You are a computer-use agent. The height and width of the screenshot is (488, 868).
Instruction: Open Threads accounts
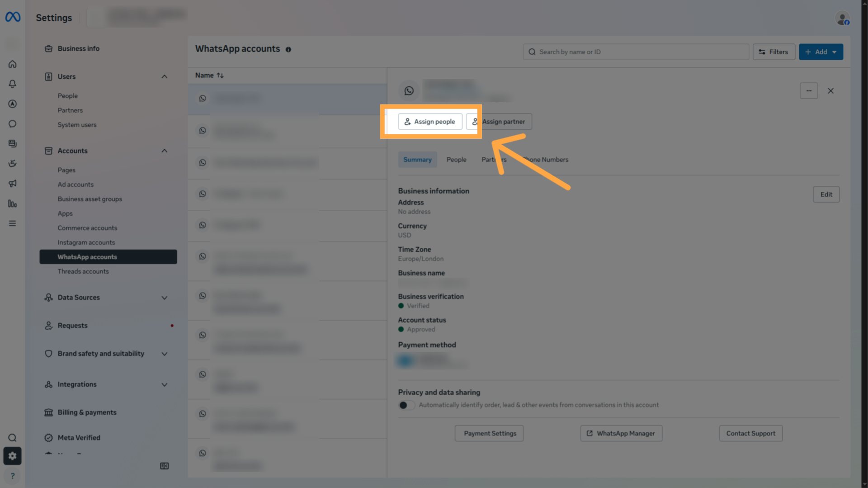click(83, 271)
